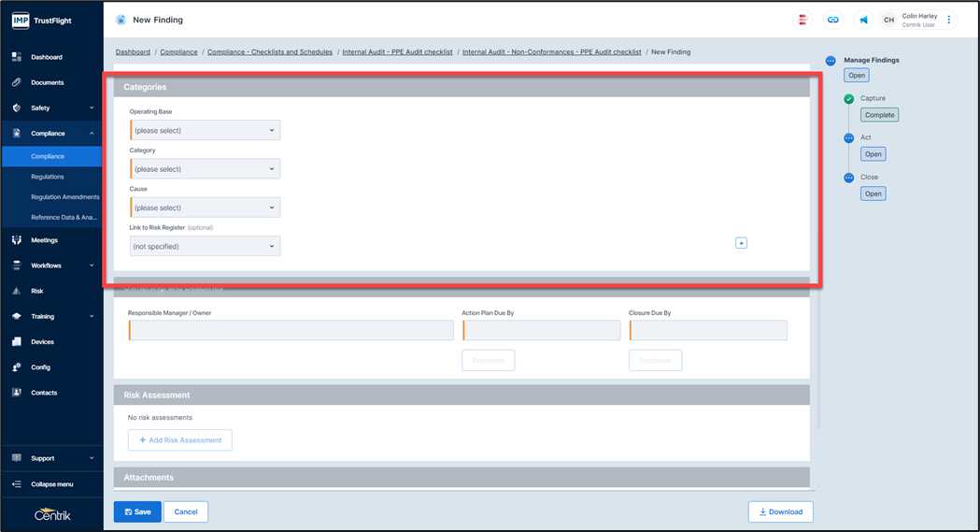
Task: Click the plus icon next to Risk Register
Action: (741, 243)
